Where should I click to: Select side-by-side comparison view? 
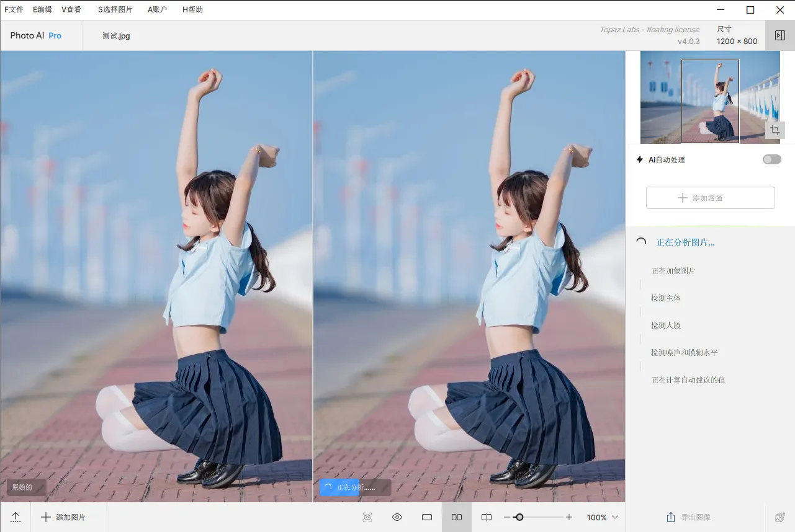457,517
